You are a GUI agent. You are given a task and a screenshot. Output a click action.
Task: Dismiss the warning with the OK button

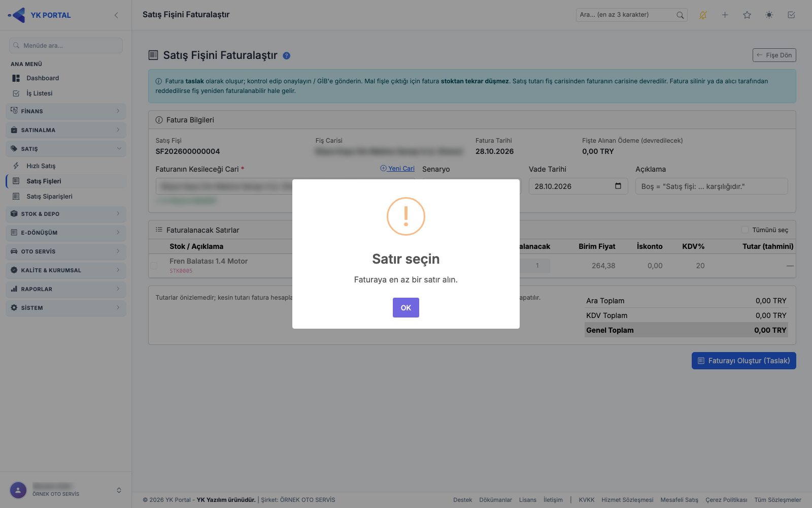(405, 307)
